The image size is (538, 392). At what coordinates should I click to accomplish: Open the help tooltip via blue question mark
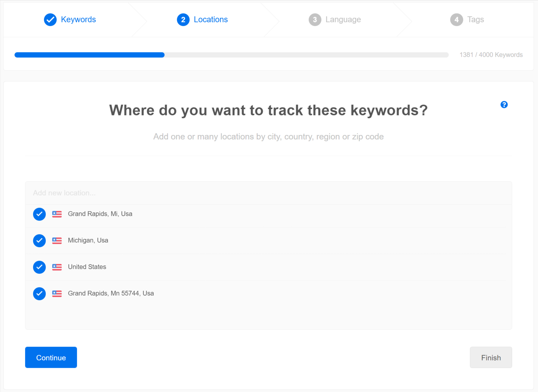(x=504, y=105)
